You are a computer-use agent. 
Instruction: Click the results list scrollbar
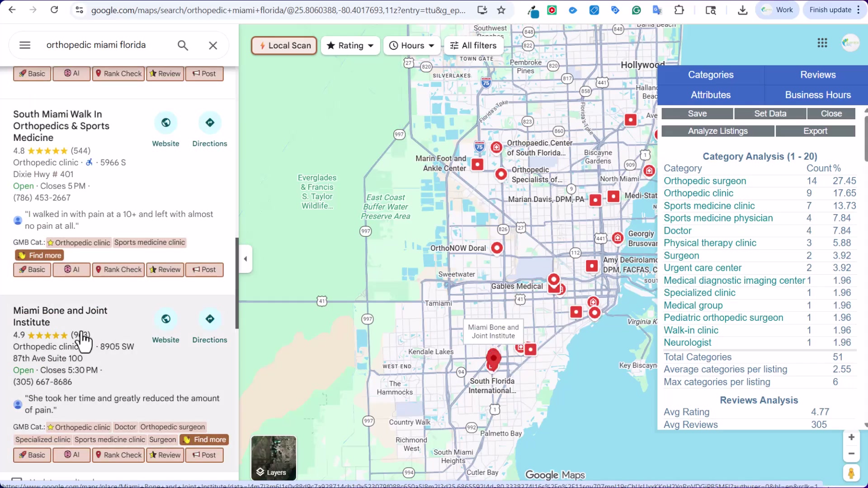237,283
